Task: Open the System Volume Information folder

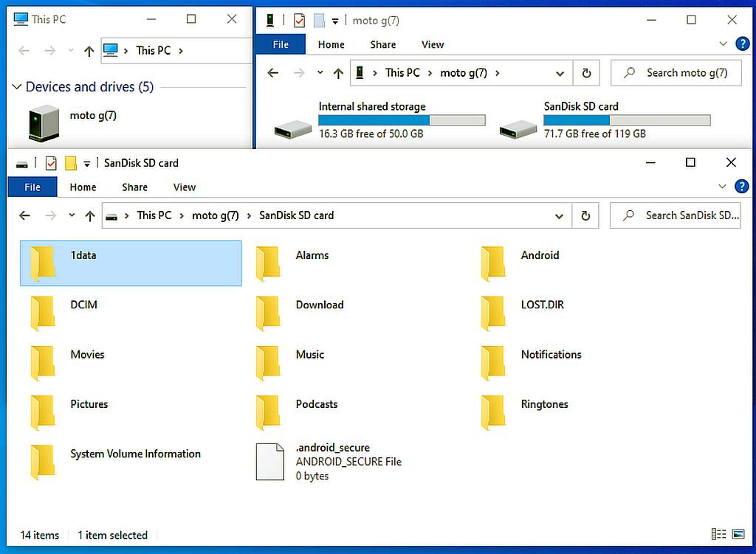Action: [x=116, y=462]
